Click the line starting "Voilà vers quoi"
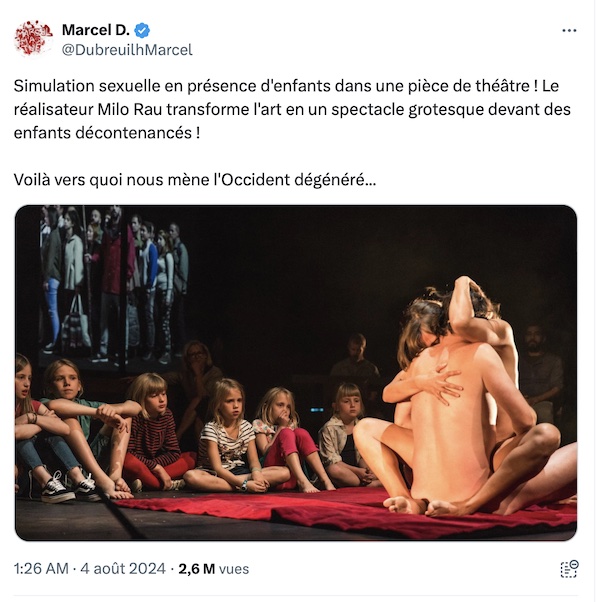Image resolution: width=600 pixels, height=602 pixels. point(195,180)
